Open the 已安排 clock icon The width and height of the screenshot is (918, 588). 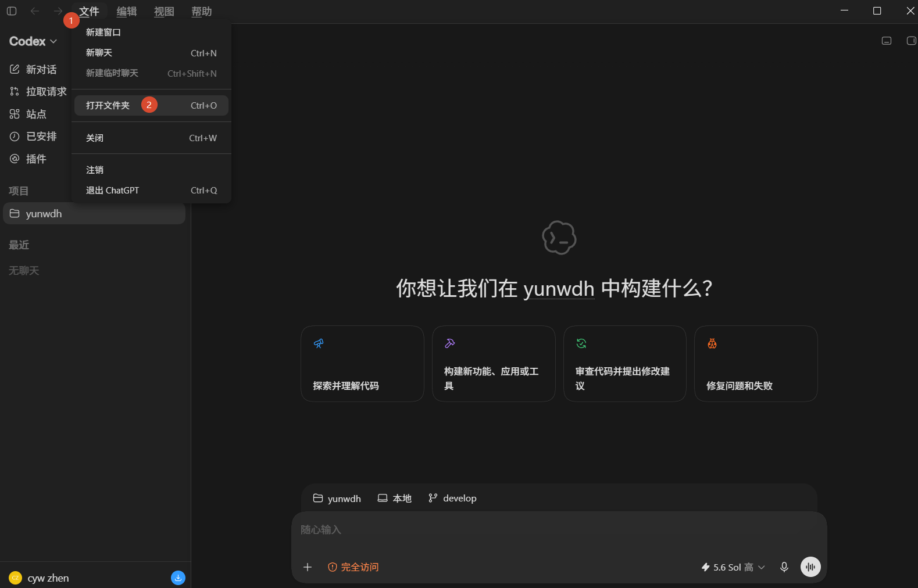[x=15, y=136]
